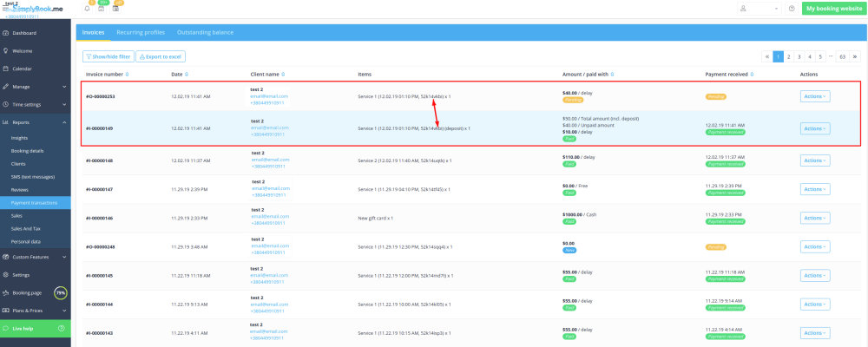
Task: Go to page 63 in pagination
Action: [842, 56]
